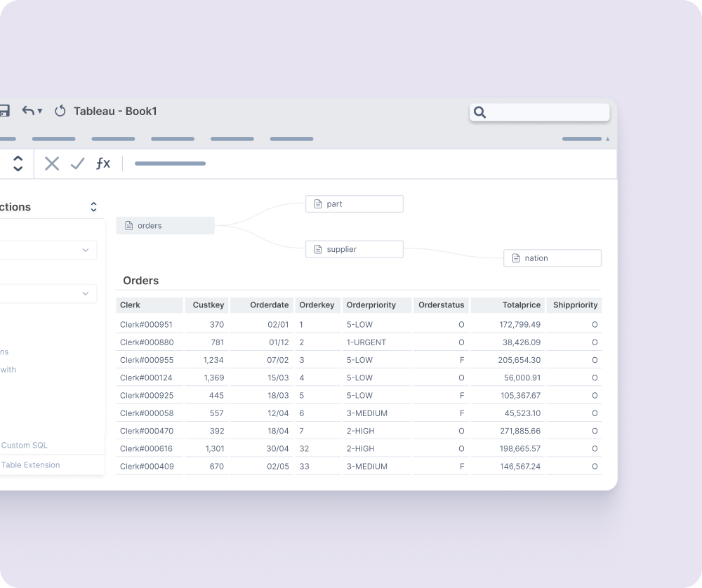The width and height of the screenshot is (702, 588).
Task: Cancel the calculation with the X icon
Action: 51,163
